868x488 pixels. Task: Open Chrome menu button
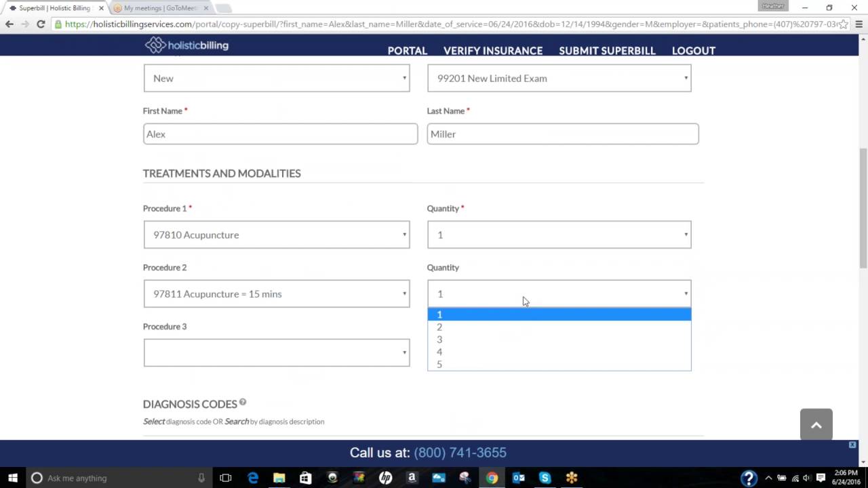click(859, 24)
